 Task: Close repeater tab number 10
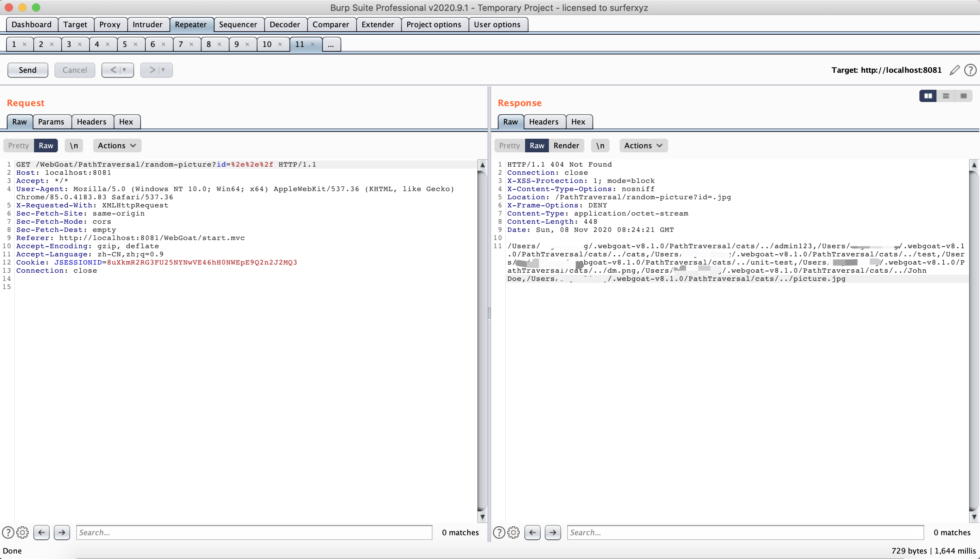[280, 44]
